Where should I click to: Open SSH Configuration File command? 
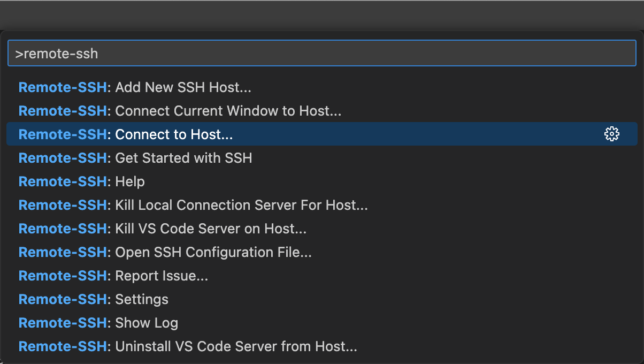pyautogui.click(x=213, y=252)
